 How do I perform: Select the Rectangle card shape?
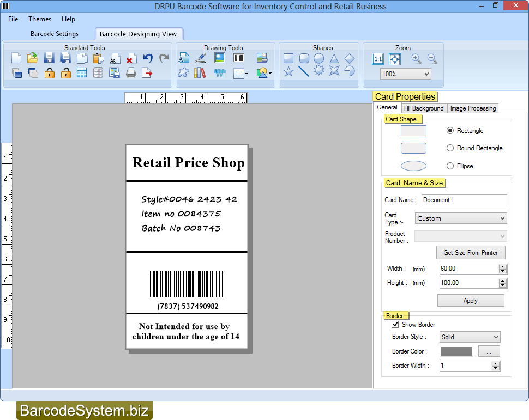(x=450, y=130)
